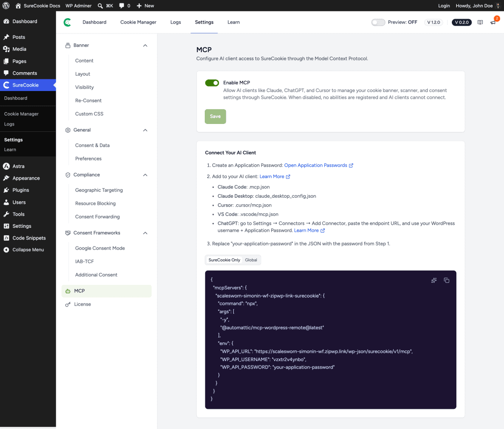Open Additional Consent settings
The image size is (504, 429).
tap(96, 275)
